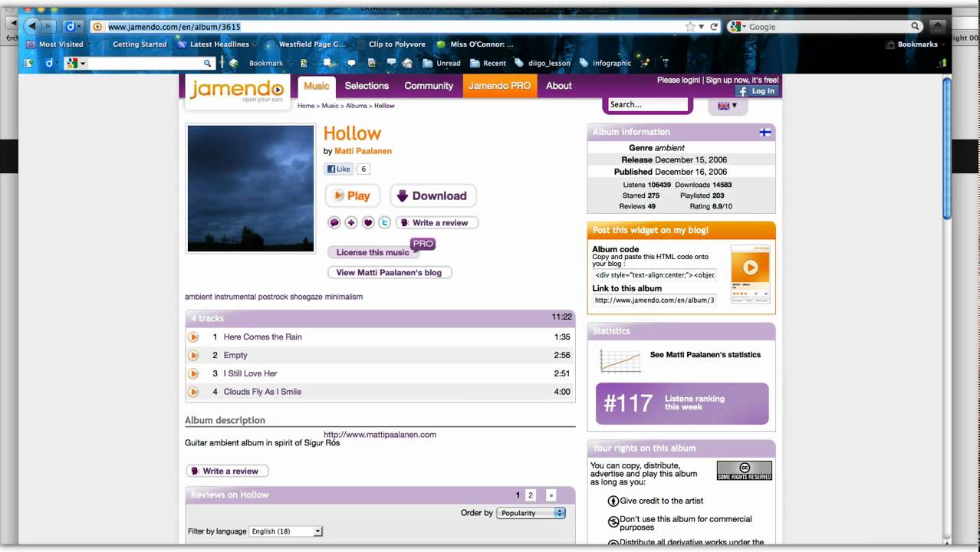The image size is (980, 552).
Task: Open the Selections tab
Action: pos(367,86)
